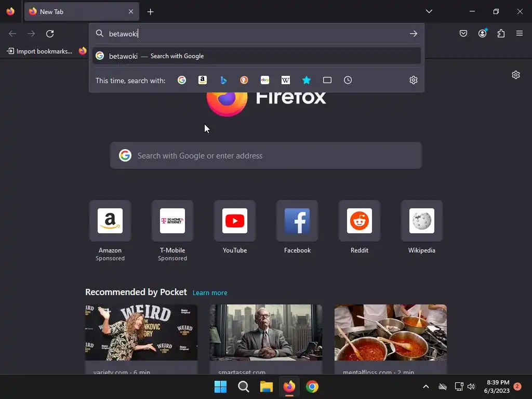The image size is (532, 399).
Task: Save page to Pocket icon
Action: click(463, 33)
